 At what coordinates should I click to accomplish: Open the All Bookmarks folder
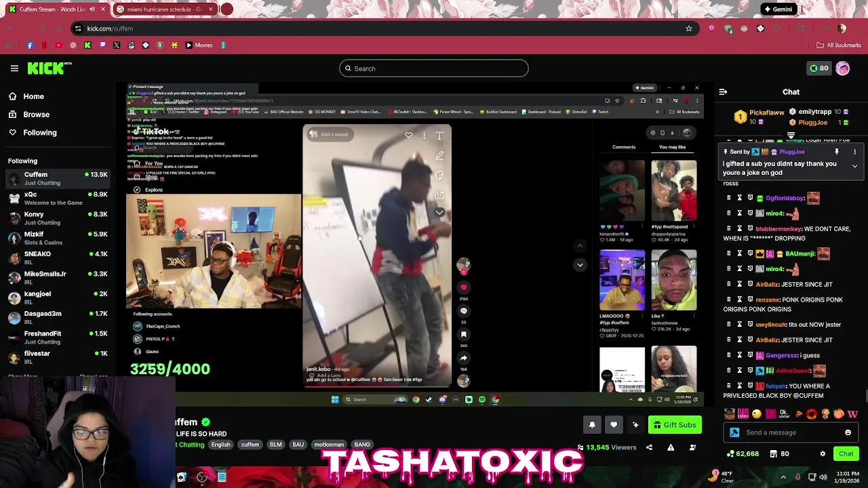click(839, 45)
